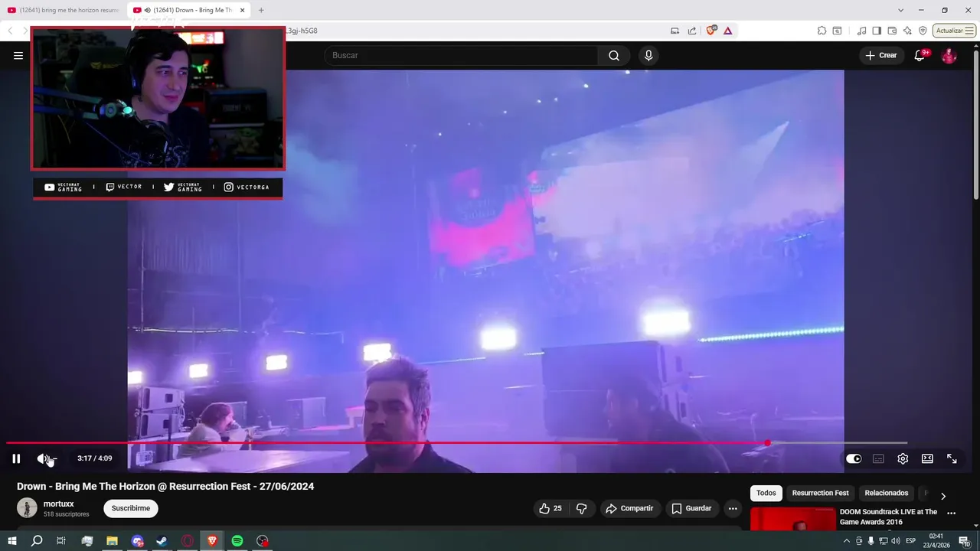
Task: Open Task View on the taskbar
Action: point(61,541)
